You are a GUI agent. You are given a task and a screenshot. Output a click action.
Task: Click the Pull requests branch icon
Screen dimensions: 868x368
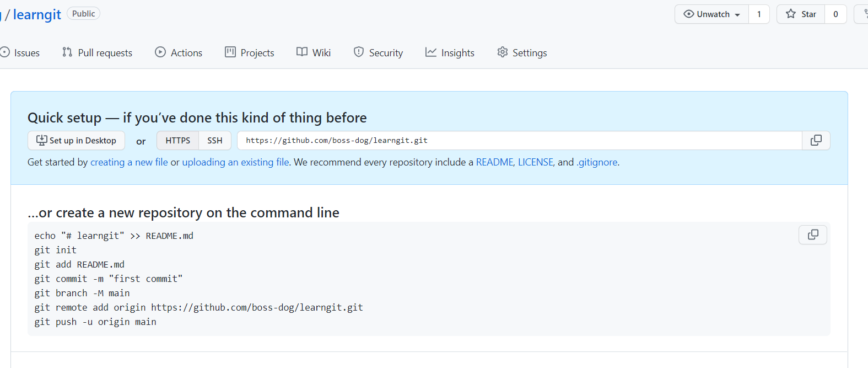coord(67,52)
